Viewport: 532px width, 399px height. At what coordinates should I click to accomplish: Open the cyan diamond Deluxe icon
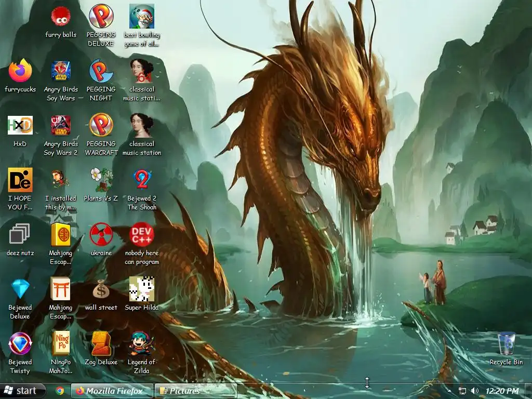pyautogui.click(x=20, y=289)
